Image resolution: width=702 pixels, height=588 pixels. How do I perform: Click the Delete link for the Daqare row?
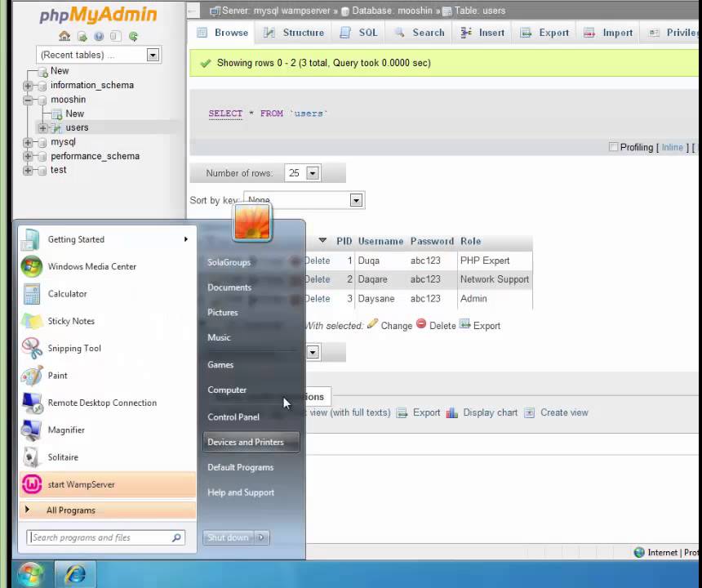click(x=317, y=279)
